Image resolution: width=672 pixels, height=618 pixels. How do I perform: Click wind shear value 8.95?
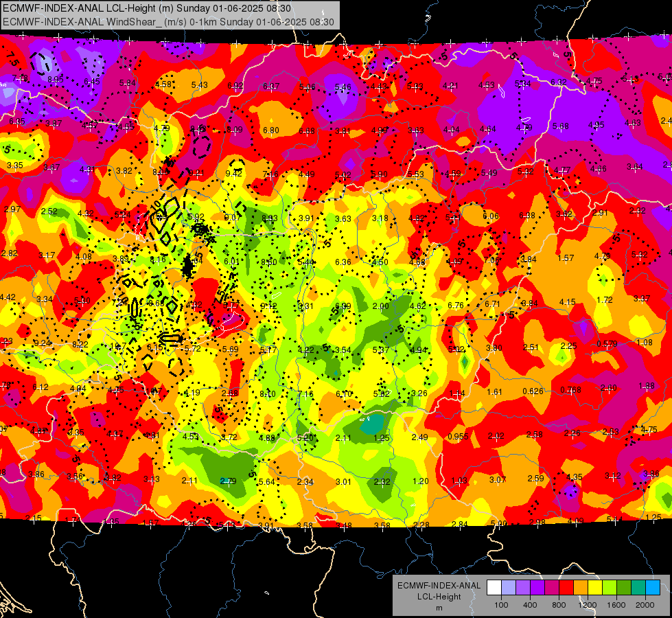coord(56,79)
